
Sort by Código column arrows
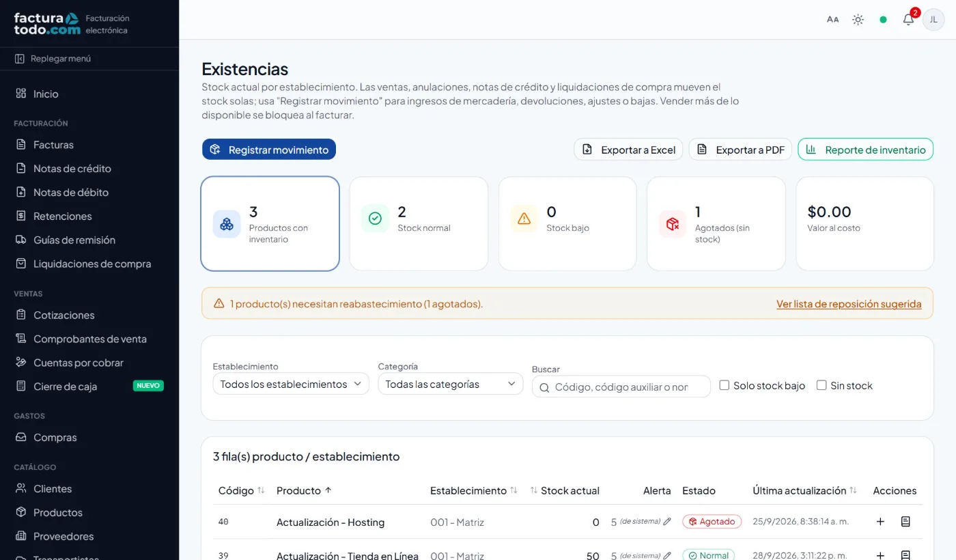coord(261,490)
